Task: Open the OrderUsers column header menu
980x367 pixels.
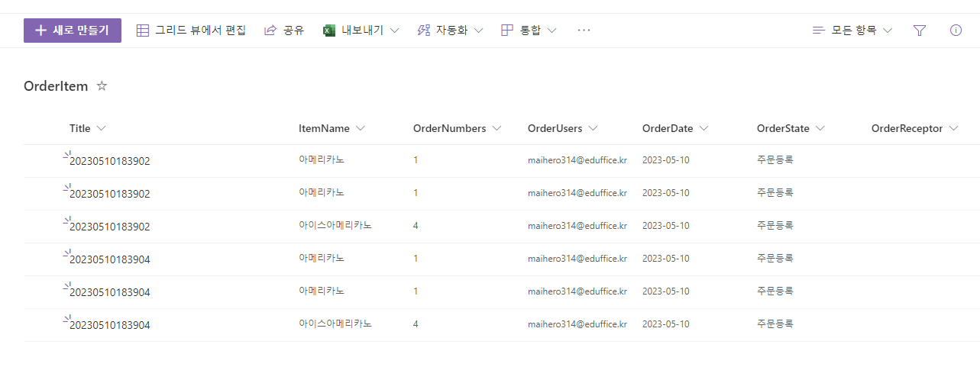Action: coord(562,128)
